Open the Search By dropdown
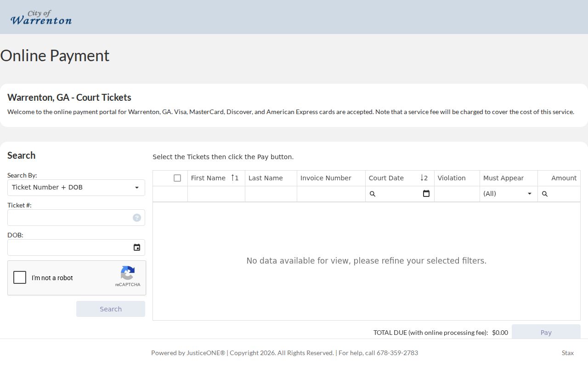 [76, 188]
